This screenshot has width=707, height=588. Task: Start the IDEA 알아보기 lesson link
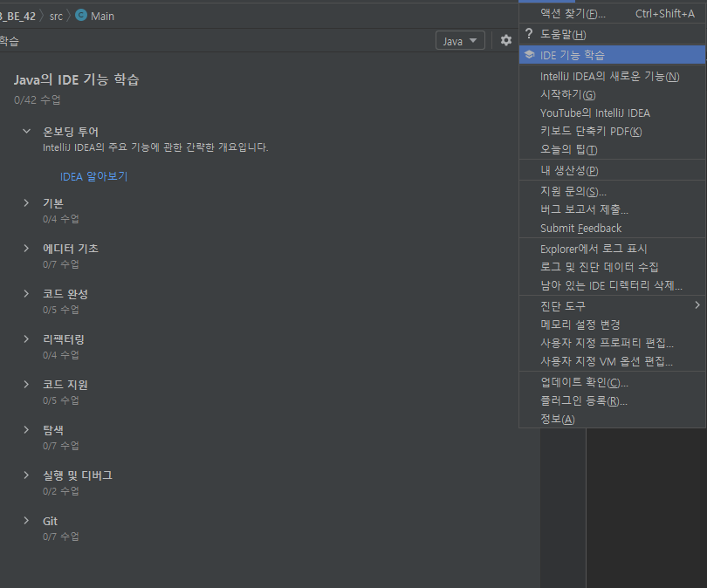[93, 176]
